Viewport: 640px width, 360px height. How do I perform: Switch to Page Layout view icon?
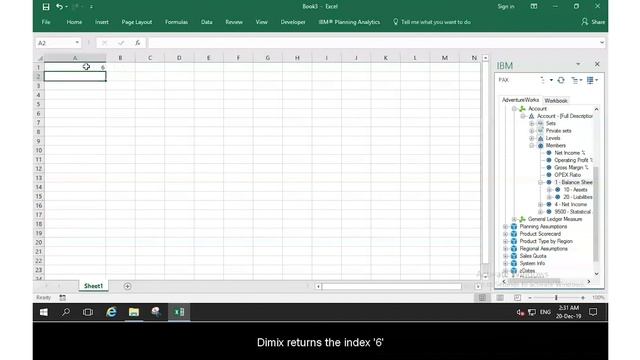click(500, 298)
